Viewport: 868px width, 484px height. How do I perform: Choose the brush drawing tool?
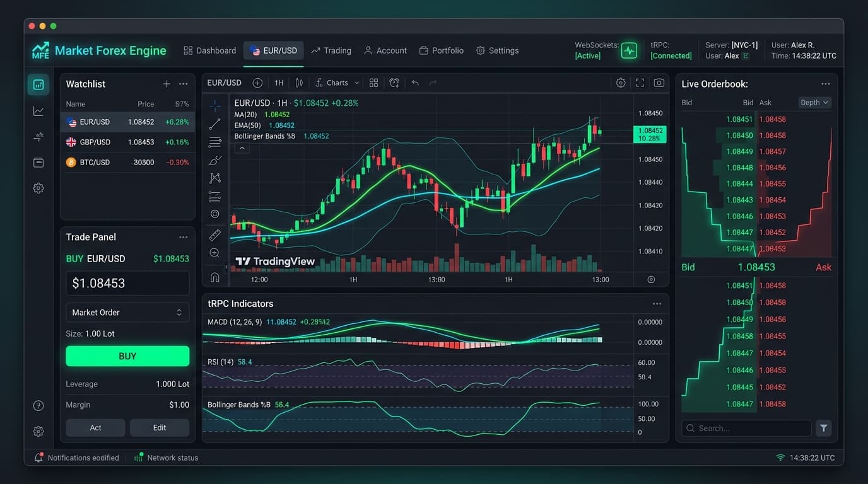coord(215,160)
